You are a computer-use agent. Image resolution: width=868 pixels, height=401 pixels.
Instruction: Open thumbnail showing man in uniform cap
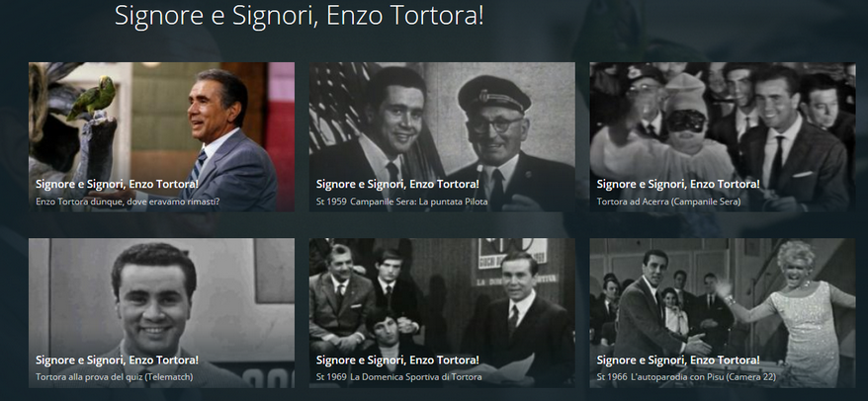442,136
